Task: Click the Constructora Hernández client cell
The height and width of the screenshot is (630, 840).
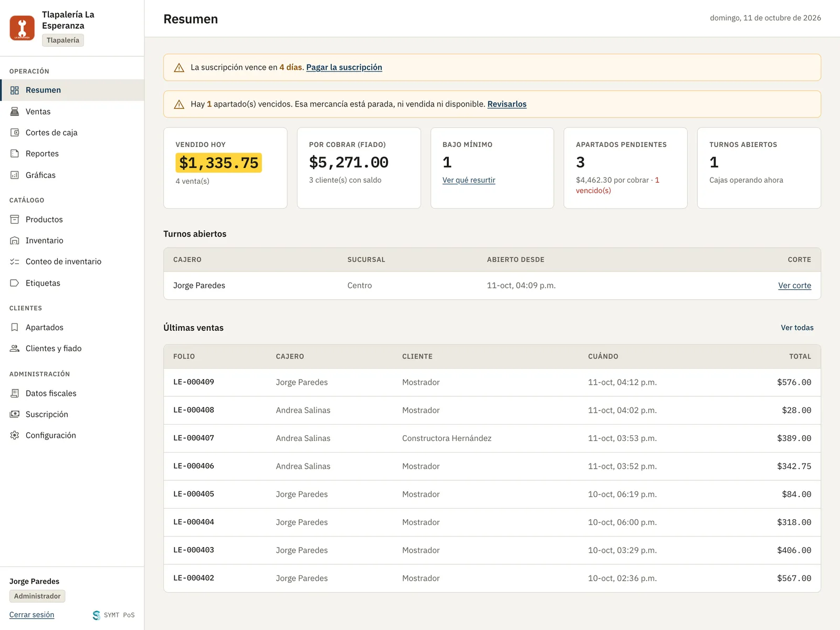Action: click(x=447, y=438)
